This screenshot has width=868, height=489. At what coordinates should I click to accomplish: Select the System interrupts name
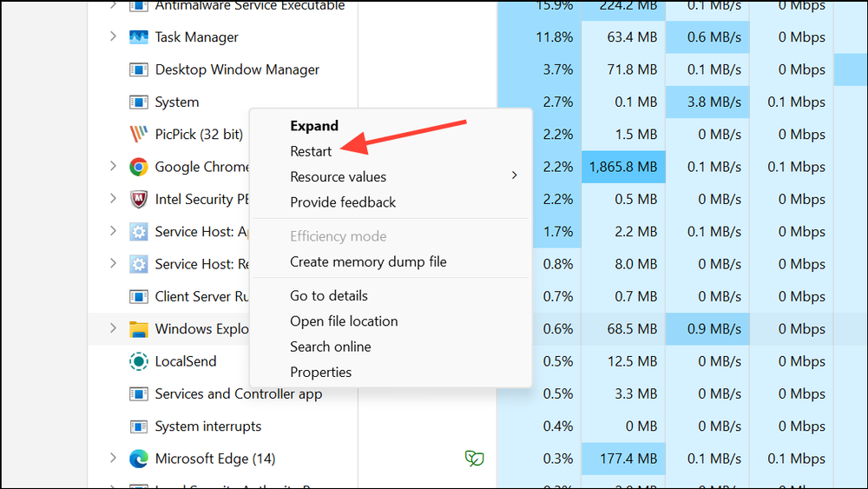point(207,426)
